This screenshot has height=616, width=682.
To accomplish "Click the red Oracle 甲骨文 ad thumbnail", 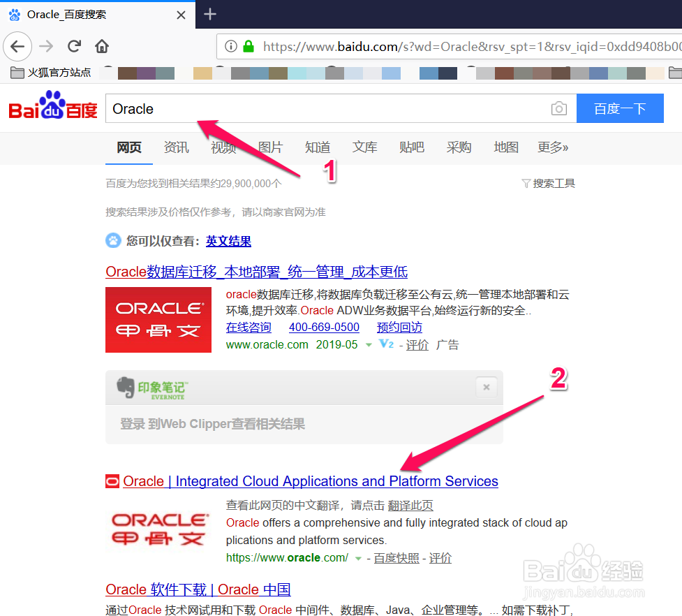I will pos(158,320).
